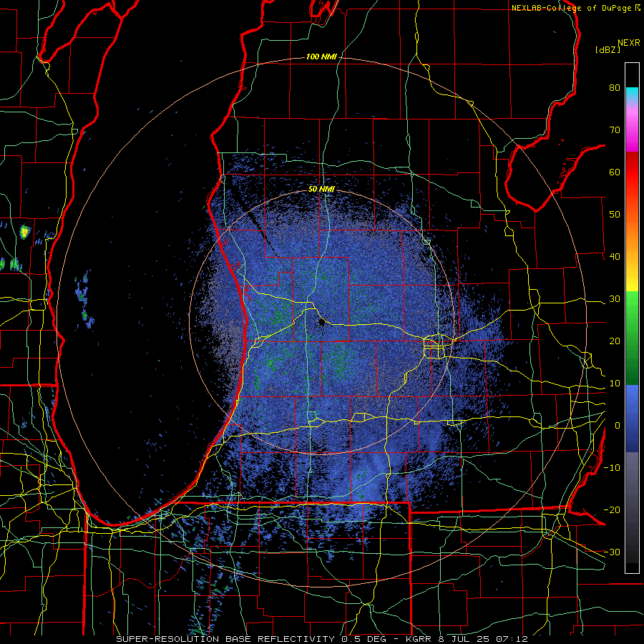This screenshot has height=644, width=644.
Task: Click the NEXR label above legend
Action: [x=629, y=43]
